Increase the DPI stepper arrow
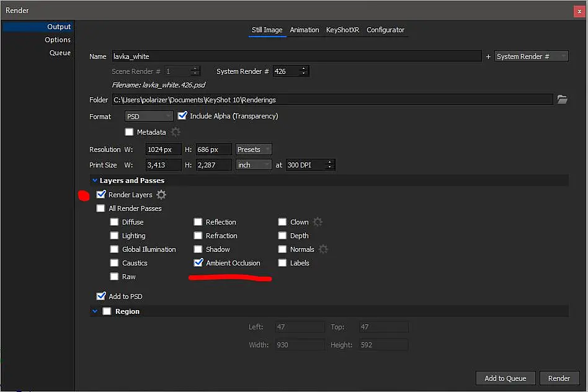588x392 pixels. coord(329,162)
